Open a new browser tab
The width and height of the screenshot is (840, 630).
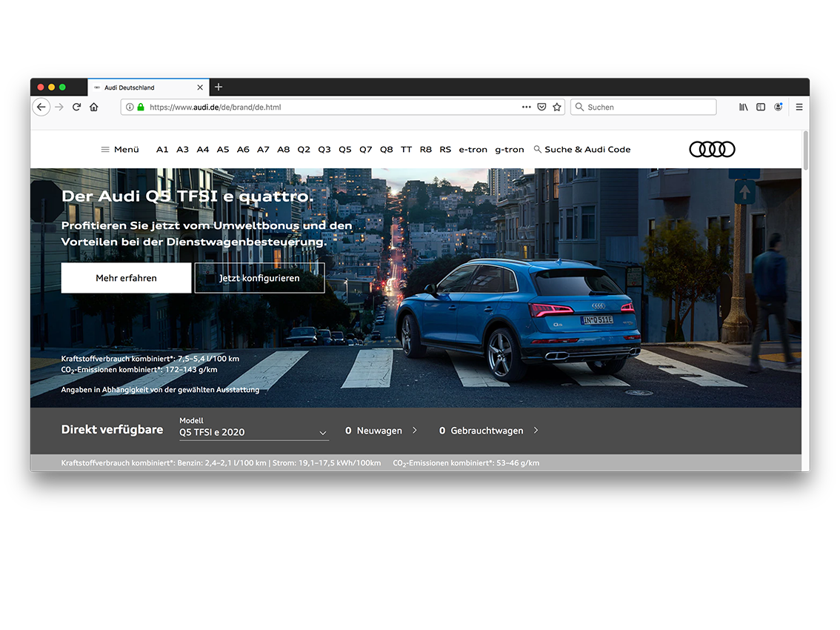pyautogui.click(x=218, y=87)
